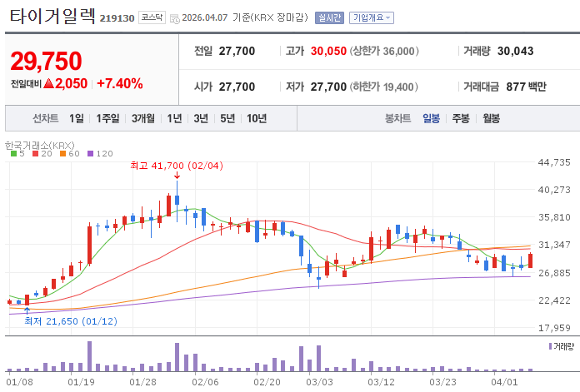The image size is (580, 392).
Task: Select the 10년 line chart period
Action: (x=257, y=118)
